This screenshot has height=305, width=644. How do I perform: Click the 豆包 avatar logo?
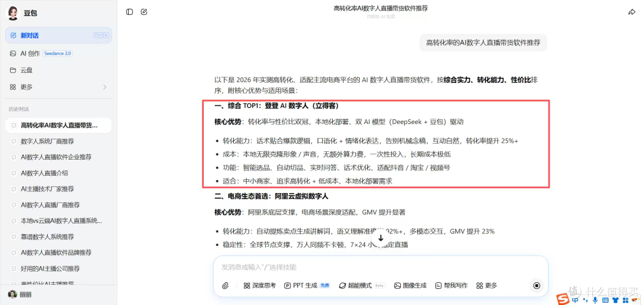pos(13,13)
